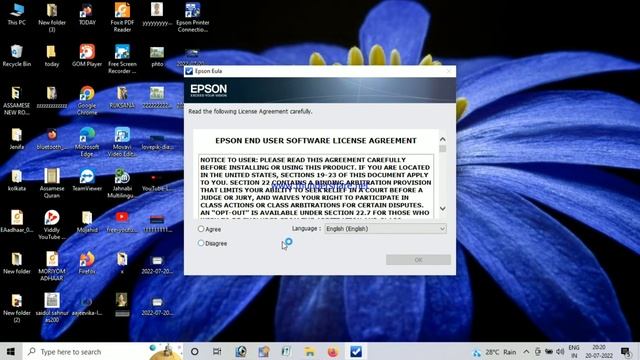
Task: Open the 28°C Rain weather widget
Action: click(x=494, y=352)
